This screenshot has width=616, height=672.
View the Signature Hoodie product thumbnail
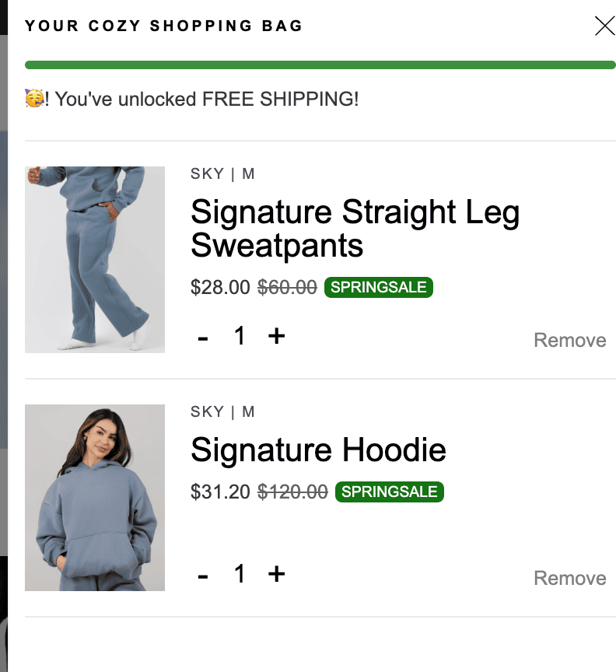click(x=95, y=497)
